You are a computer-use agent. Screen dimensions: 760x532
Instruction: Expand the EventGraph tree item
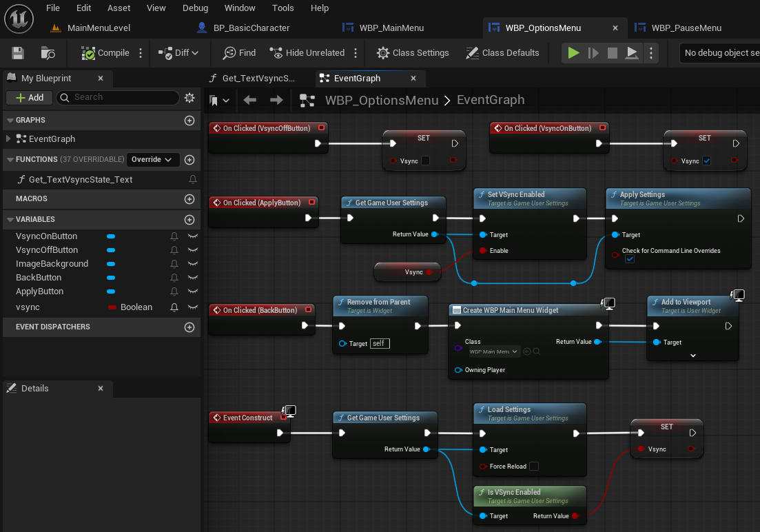pyautogui.click(x=9, y=139)
